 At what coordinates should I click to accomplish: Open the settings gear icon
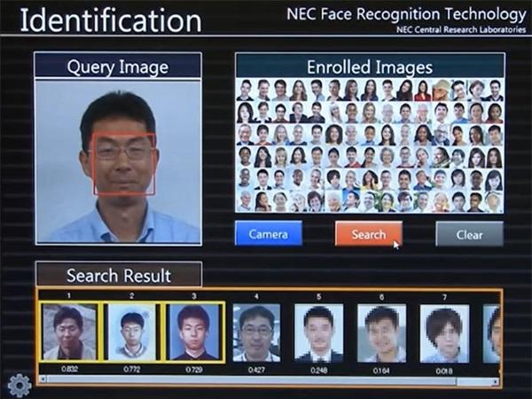tap(20, 386)
